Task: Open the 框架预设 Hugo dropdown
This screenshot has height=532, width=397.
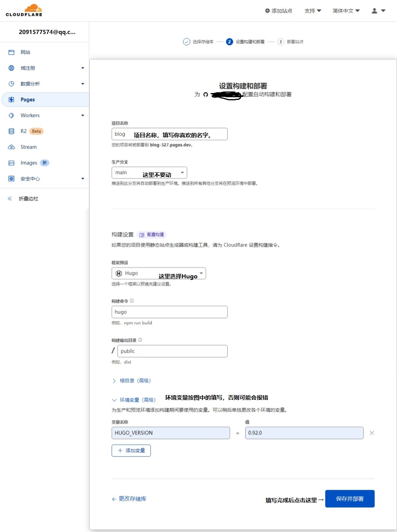Action: [159, 273]
